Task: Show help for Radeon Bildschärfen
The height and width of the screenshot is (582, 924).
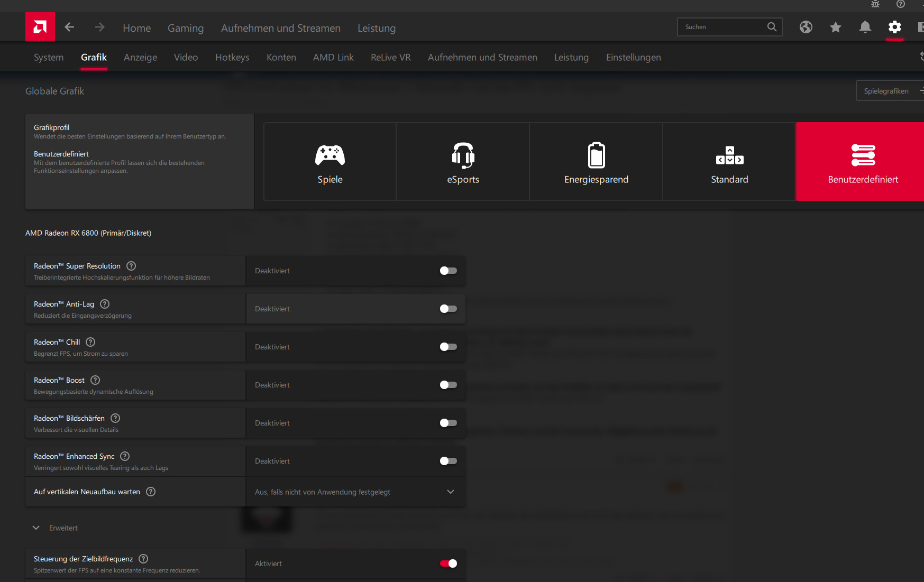Action: 115,418
